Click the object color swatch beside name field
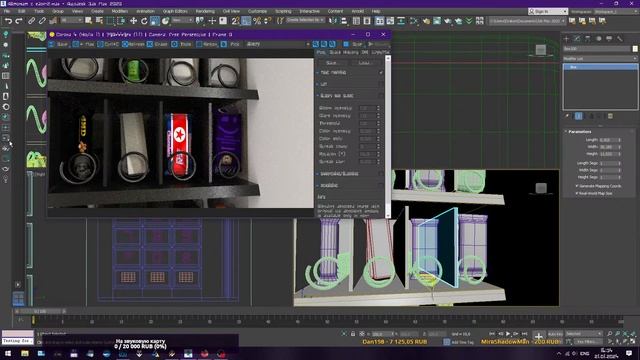640x360 pixels. click(635, 49)
